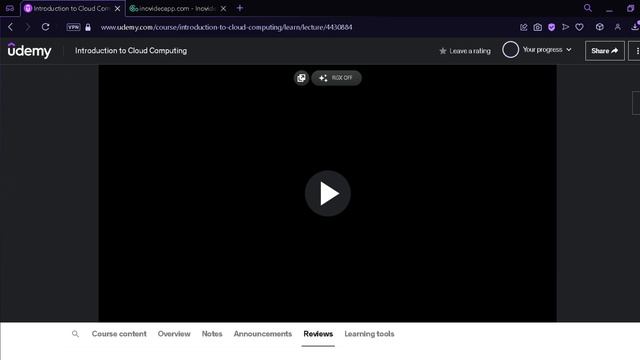Go back in browser history
Viewport: 640px width, 360px height.
[x=11, y=27]
